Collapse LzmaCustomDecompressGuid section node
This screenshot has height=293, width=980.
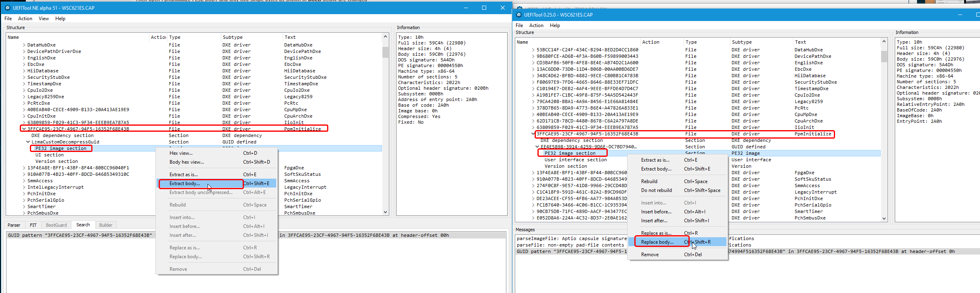28,142
